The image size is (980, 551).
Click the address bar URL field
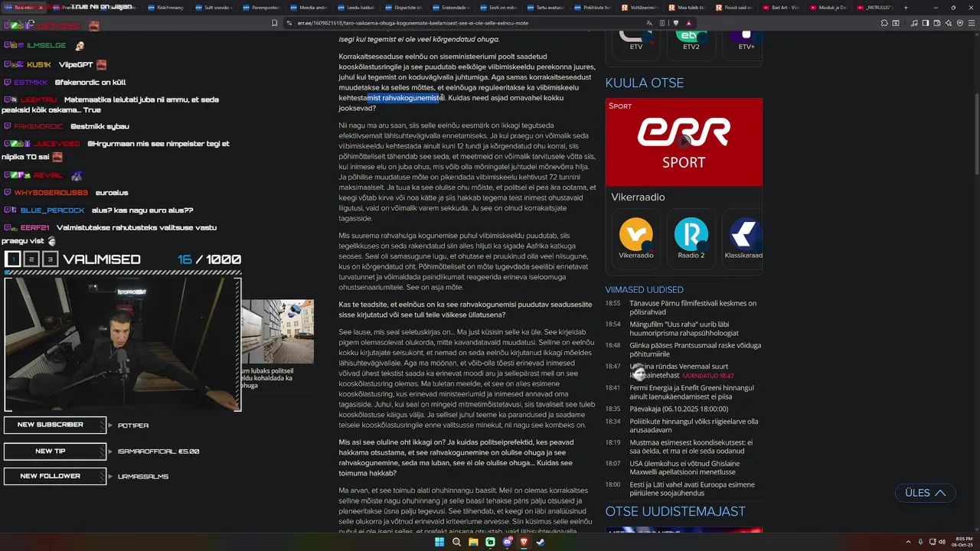pyautogui.click(x=467, y=23)
